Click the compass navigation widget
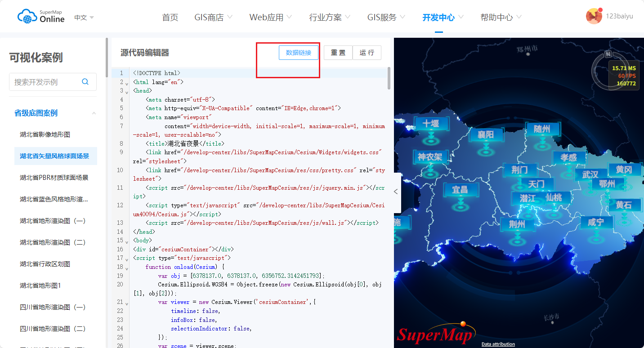 (608, 55)
